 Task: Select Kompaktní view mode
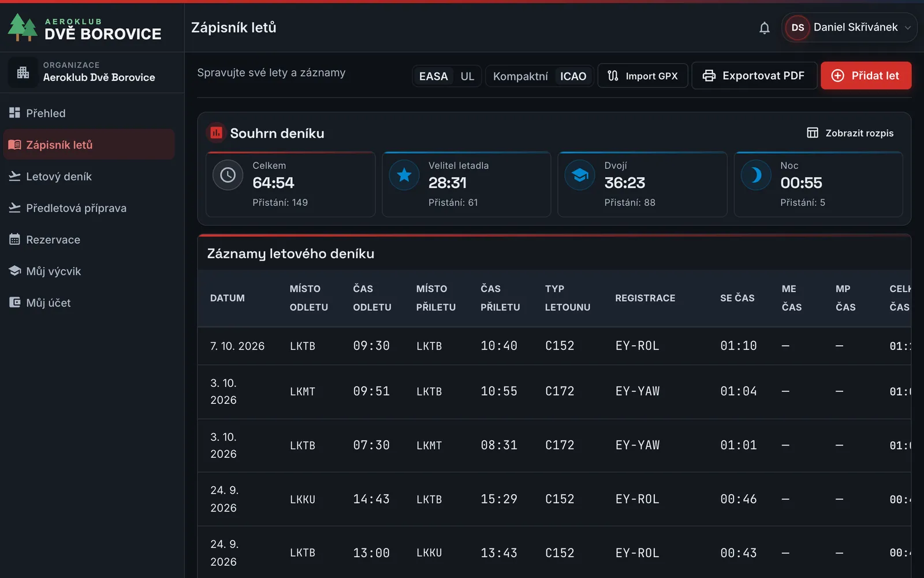point(520,76)
